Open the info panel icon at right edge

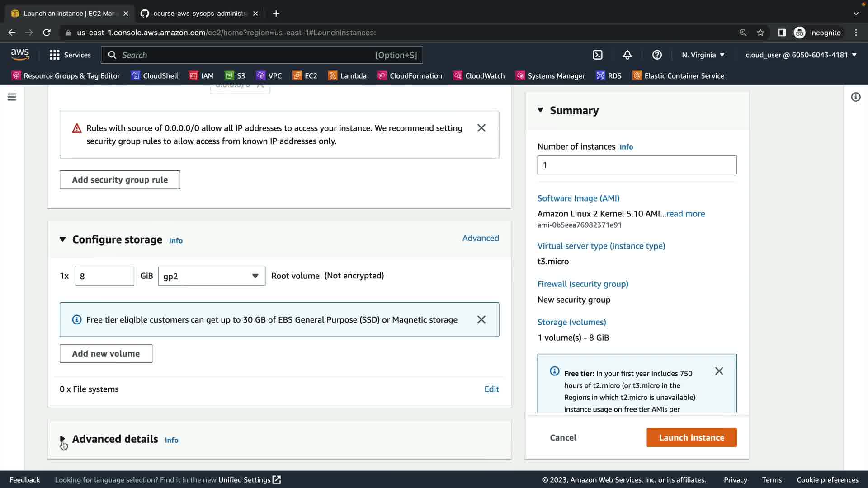click(x=855, y=97)
